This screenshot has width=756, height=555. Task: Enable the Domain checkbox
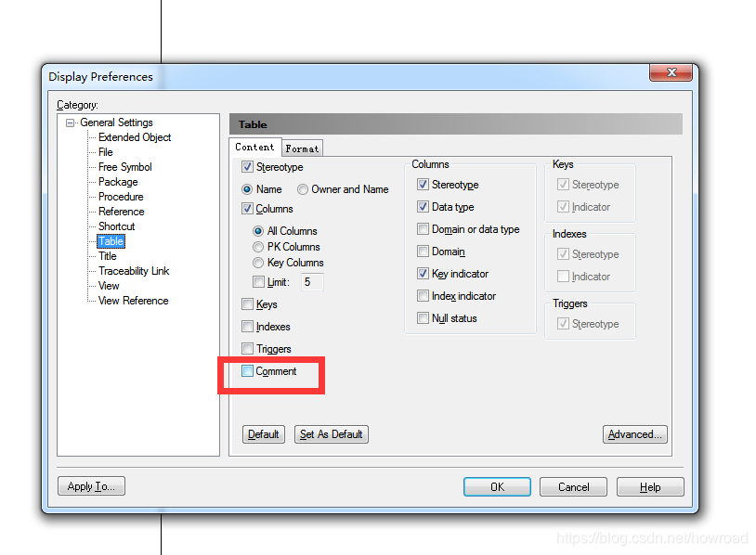pyautogui.click(x=423, y=251)
